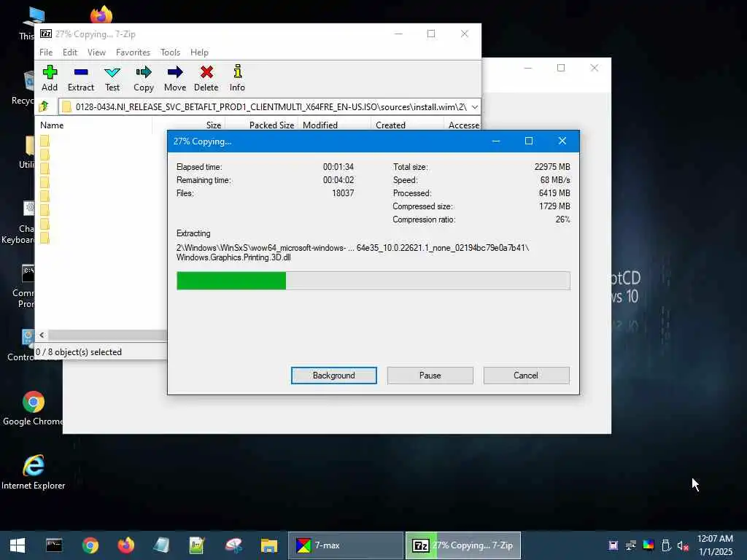
Task: Pause the copying operation
Action: 430,376
